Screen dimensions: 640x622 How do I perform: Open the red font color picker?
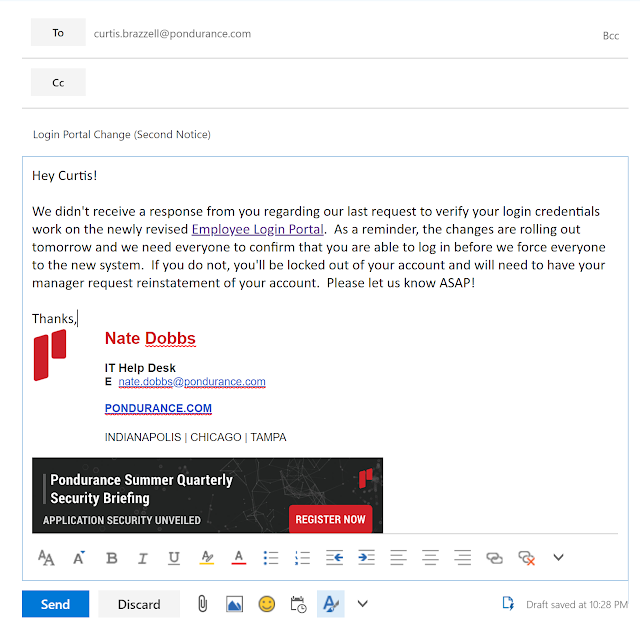pos(239,558)
